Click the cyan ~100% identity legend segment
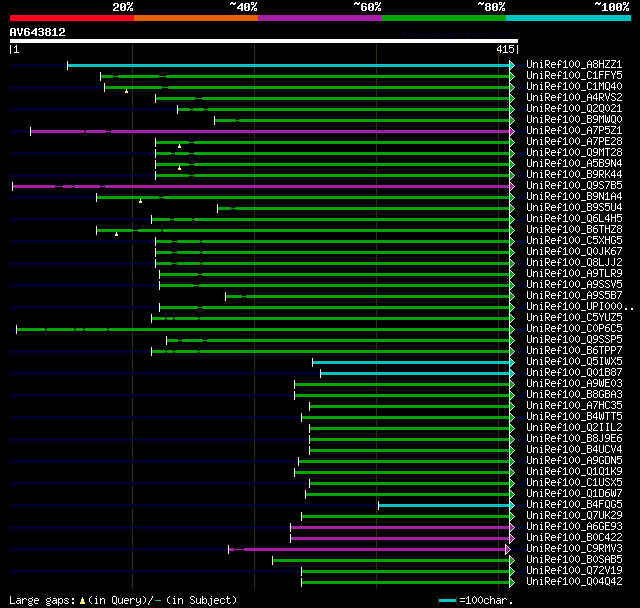Screen dimensions: 640x608 click(x=569, y=18)
